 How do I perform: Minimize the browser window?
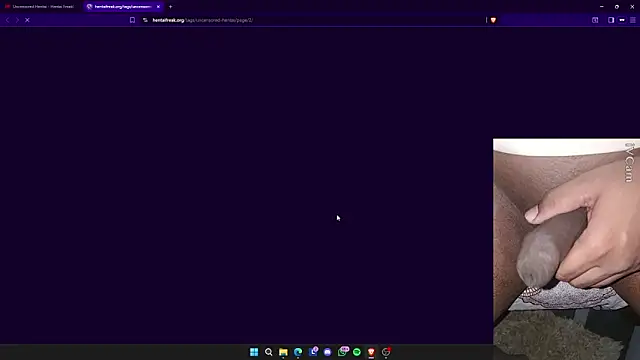coord(602,7)
